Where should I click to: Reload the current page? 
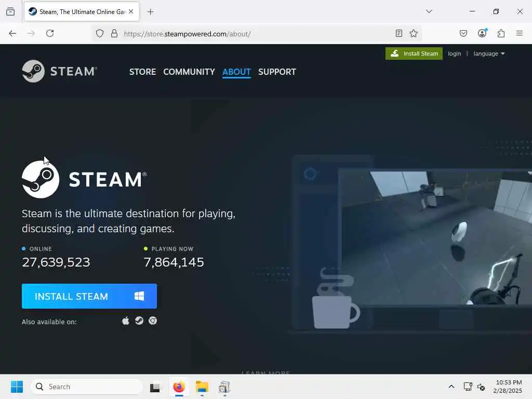tap(50, 33)
